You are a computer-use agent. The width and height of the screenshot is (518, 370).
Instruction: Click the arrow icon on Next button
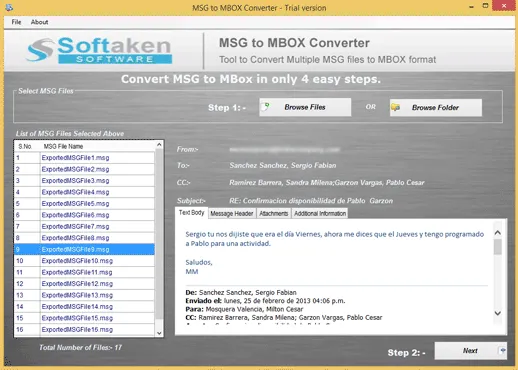click(x=502, y=350)
